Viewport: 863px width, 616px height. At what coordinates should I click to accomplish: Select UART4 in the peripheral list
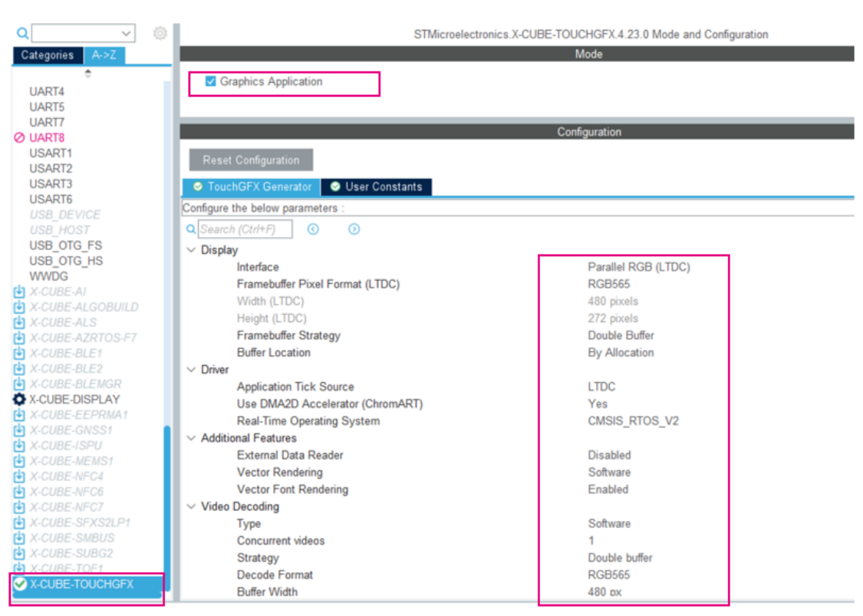click(47, 91)
